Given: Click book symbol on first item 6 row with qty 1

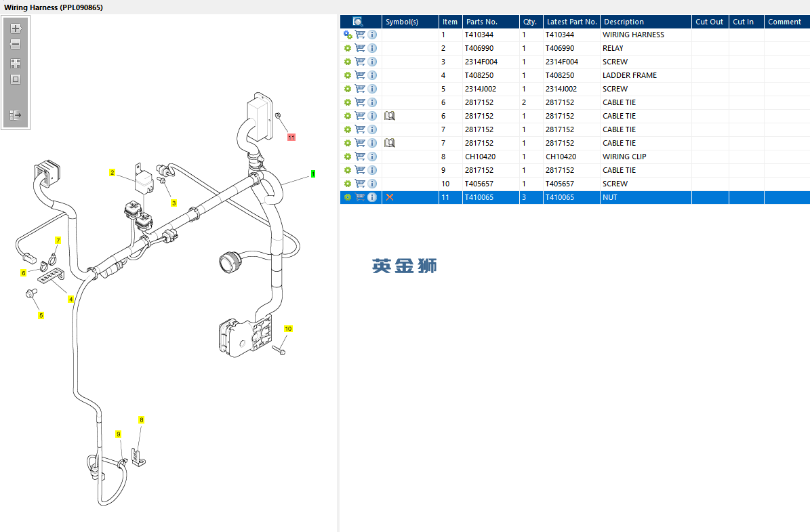Looking at the screenshot, I should [x=390, y=116].
